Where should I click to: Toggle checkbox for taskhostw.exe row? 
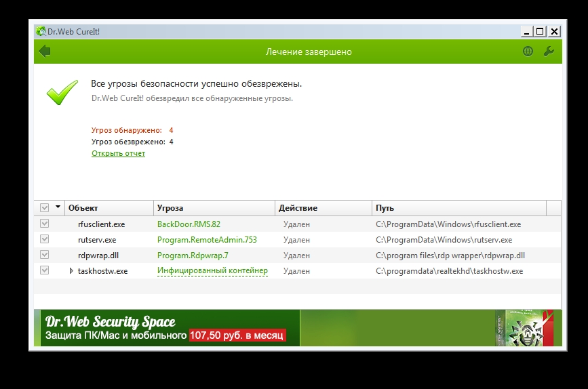pos(44,270)
